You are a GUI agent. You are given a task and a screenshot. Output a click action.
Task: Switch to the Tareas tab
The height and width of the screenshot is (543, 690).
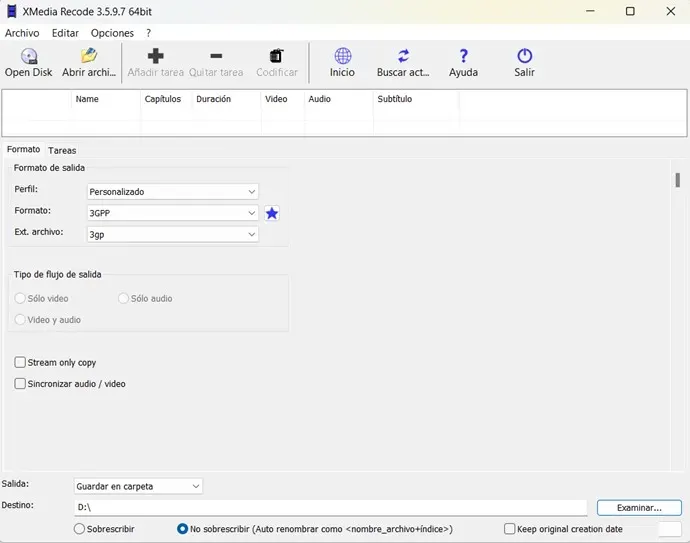point(62,150)
